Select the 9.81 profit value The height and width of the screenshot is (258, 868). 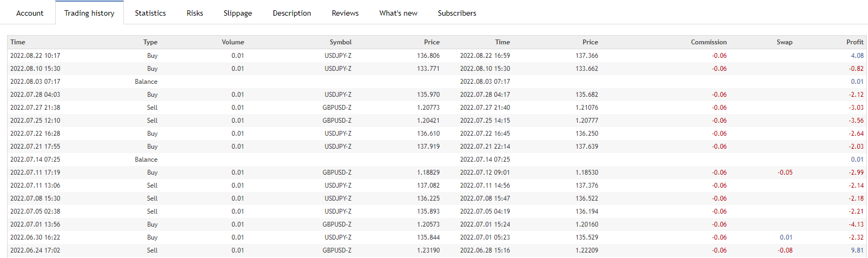(857, 250)
